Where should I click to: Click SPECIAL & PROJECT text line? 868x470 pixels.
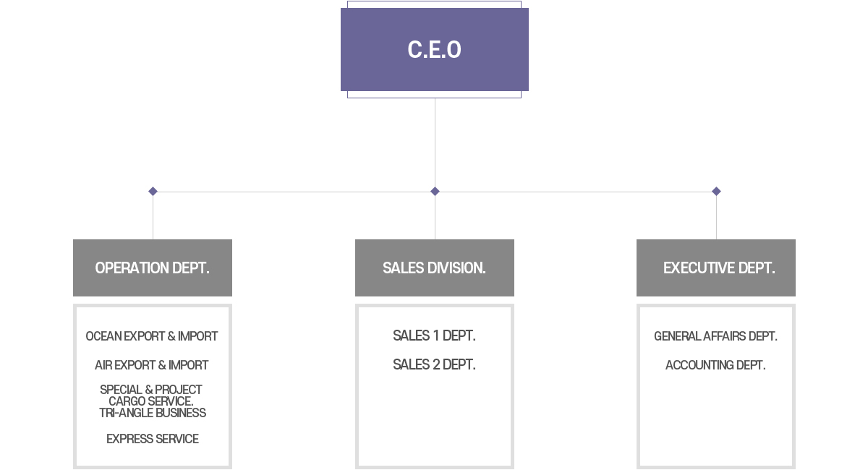pyautogui.click(x=151, y=390)
